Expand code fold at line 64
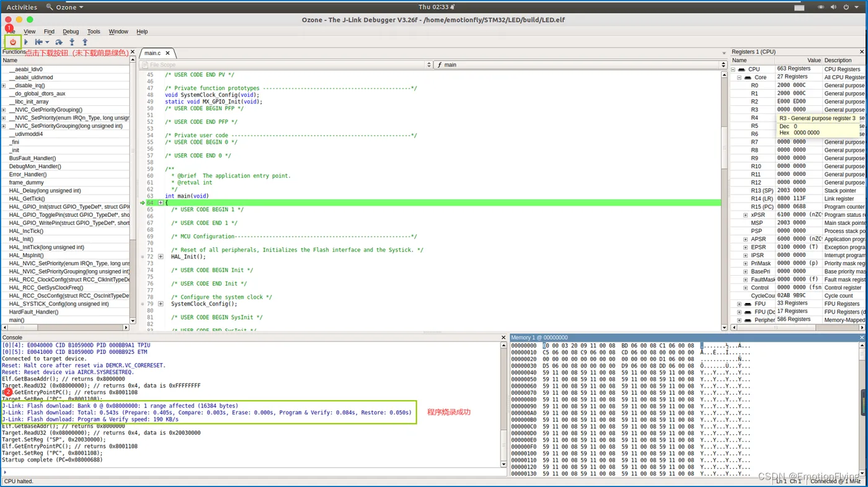868x487 pixels. (x=161, y=203)
